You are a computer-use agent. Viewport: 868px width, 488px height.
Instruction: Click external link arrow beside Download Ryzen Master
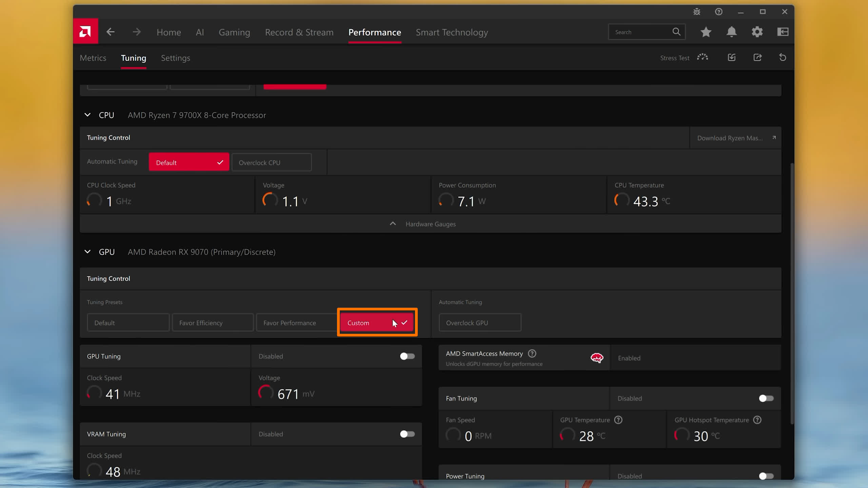click(774, 138)
